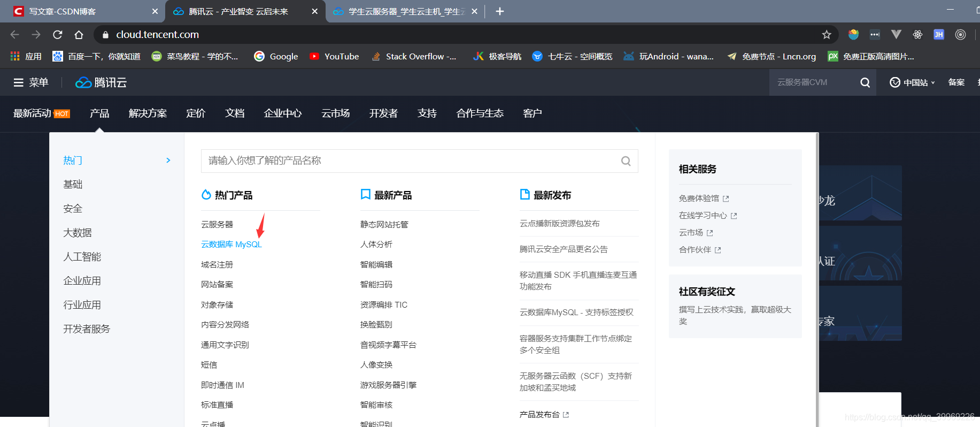
Task: Click the product search magnifier icon
Action: click(626, 161)
